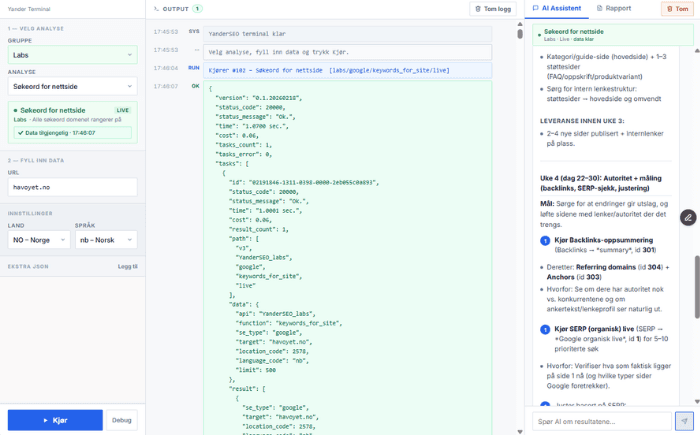Click the JSON line "tasks_count": 1
The width and height of the screenshot is (700, 435).
244,145
